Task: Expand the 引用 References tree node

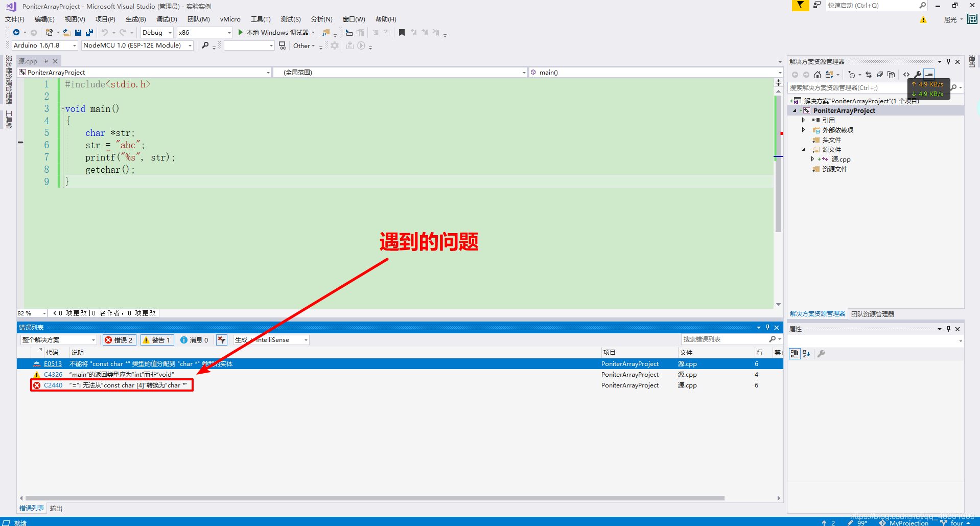Action: pyautogui.click(x=803, y=120)
